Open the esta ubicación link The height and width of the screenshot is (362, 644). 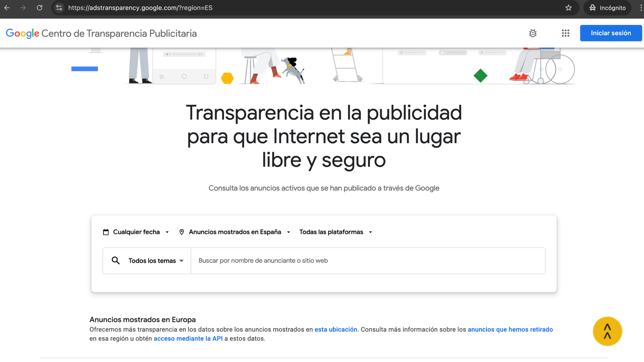pyautogui.click(x=336, y=329)
